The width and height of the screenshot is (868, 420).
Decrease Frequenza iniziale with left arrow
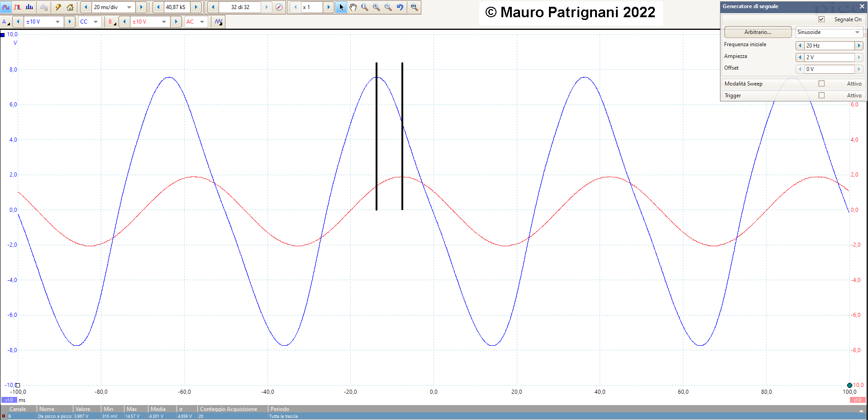tap(800, 46)
